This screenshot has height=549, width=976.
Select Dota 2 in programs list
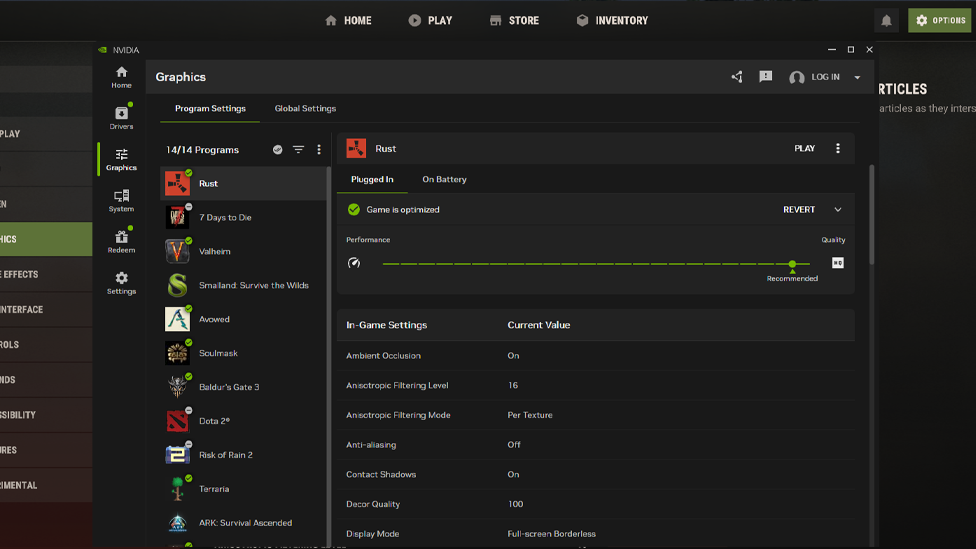click(243, 421)
